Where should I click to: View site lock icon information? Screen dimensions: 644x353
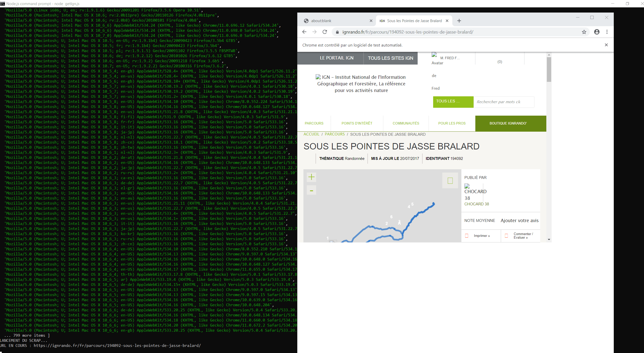click(x=338, y=32)
